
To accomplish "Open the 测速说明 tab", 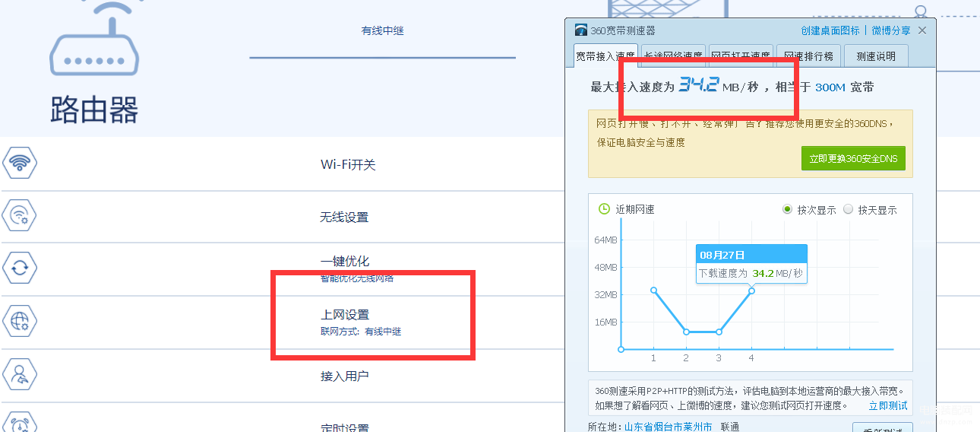I will click(x=876, y=56).
